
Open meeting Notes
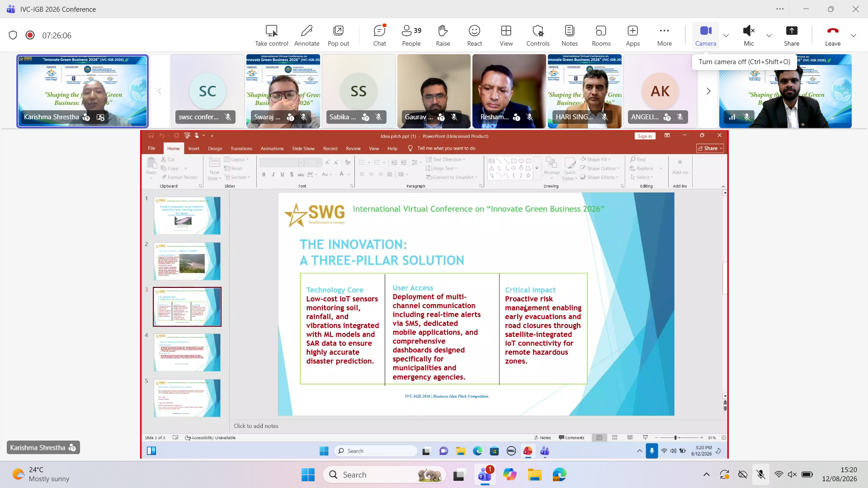569,36
